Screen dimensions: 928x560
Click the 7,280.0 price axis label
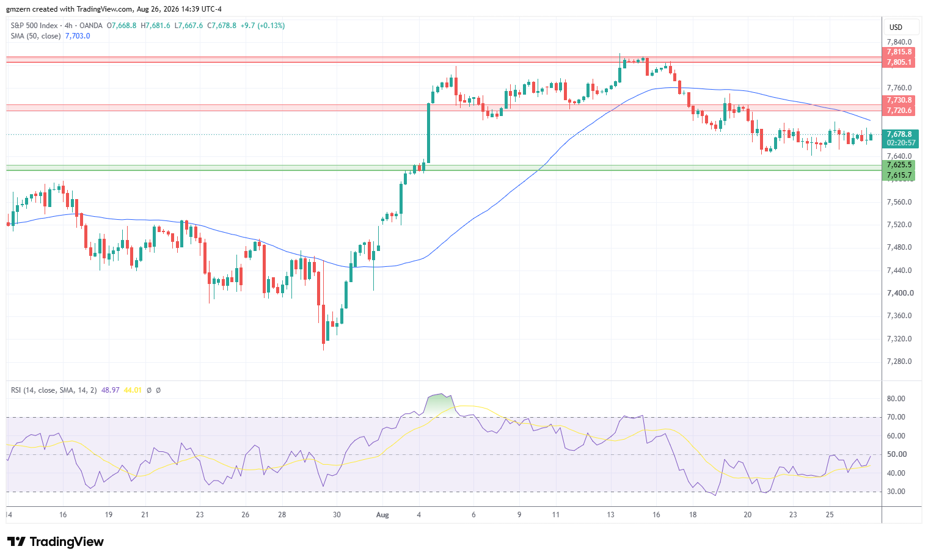tap(899, 362)
